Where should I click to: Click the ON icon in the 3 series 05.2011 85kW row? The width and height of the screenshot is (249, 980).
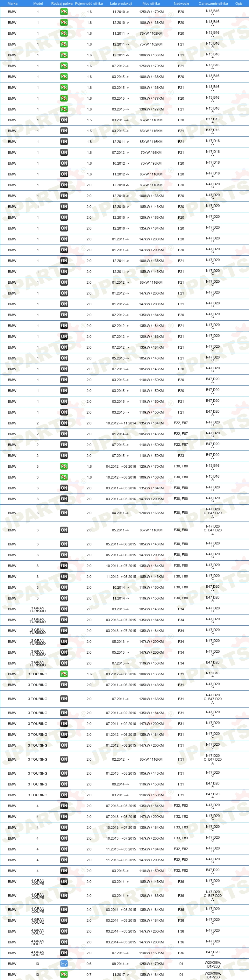pos(64,530)
